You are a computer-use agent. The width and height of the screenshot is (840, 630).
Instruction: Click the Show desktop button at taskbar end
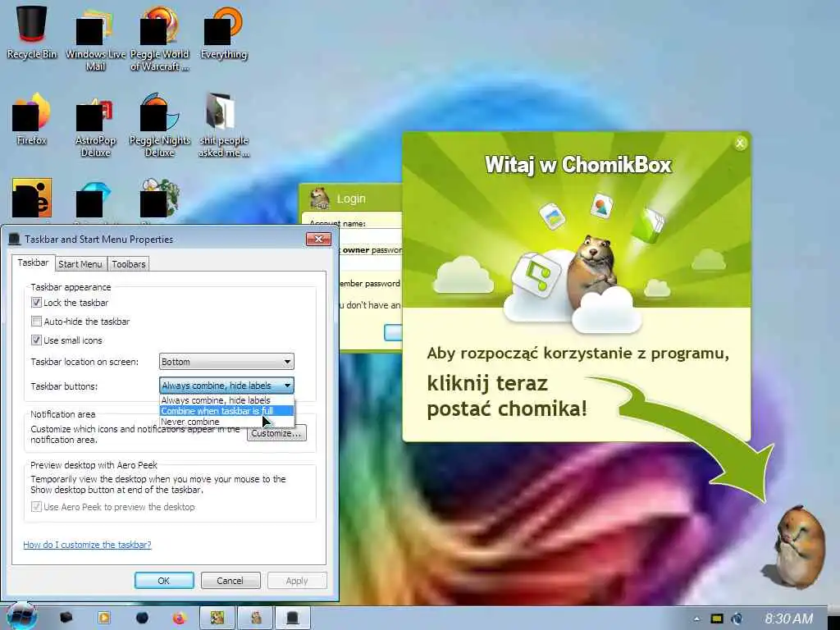tap(834, 619)
